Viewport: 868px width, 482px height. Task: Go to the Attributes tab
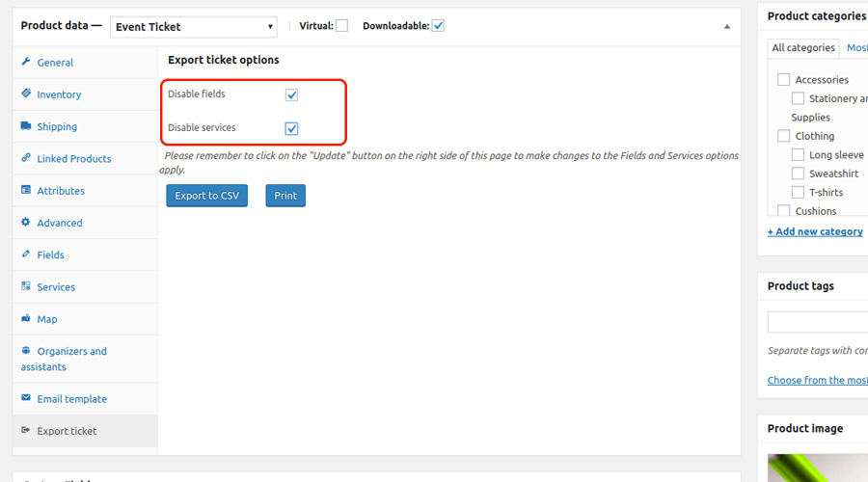[85, 191]
